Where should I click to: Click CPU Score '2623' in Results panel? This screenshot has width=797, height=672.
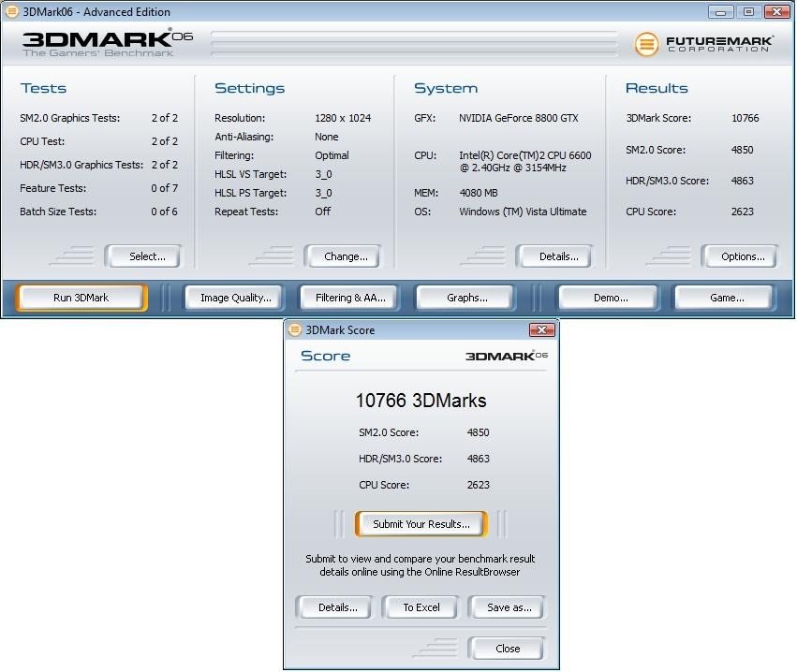742,212
